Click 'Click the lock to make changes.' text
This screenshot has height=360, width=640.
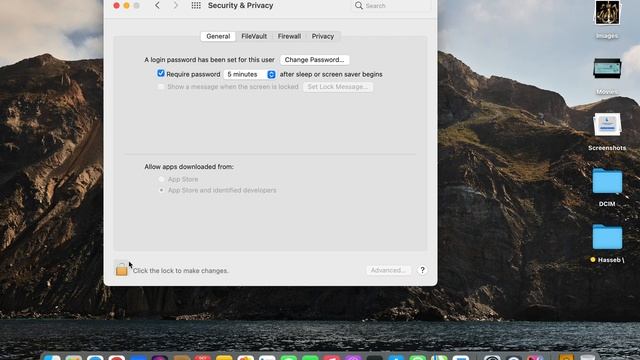click(180, 271)
